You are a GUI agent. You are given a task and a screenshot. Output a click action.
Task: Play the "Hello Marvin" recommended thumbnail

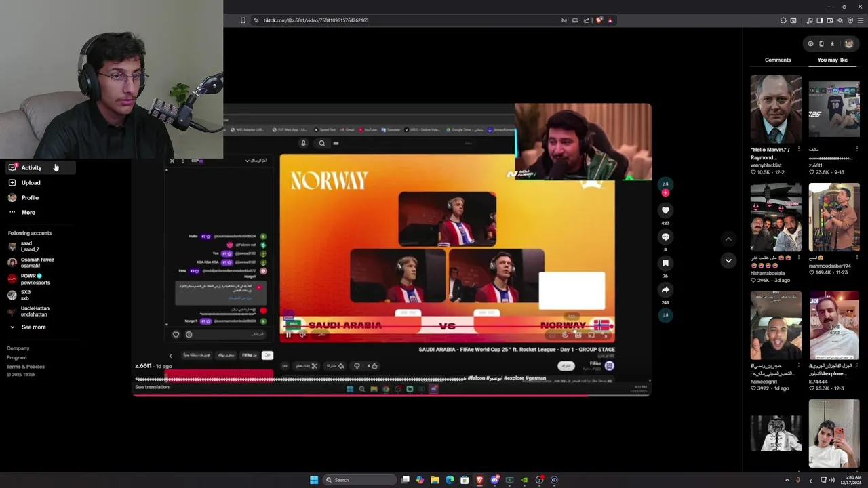776,109
